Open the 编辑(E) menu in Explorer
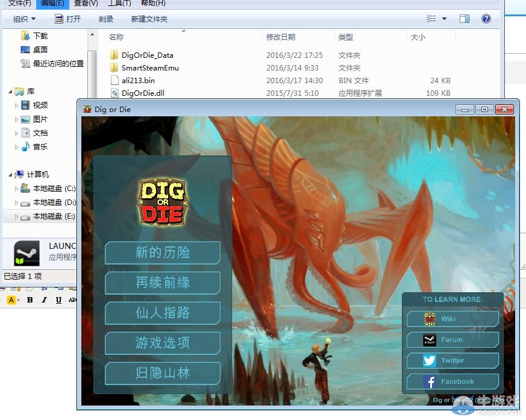 (52, 3)
